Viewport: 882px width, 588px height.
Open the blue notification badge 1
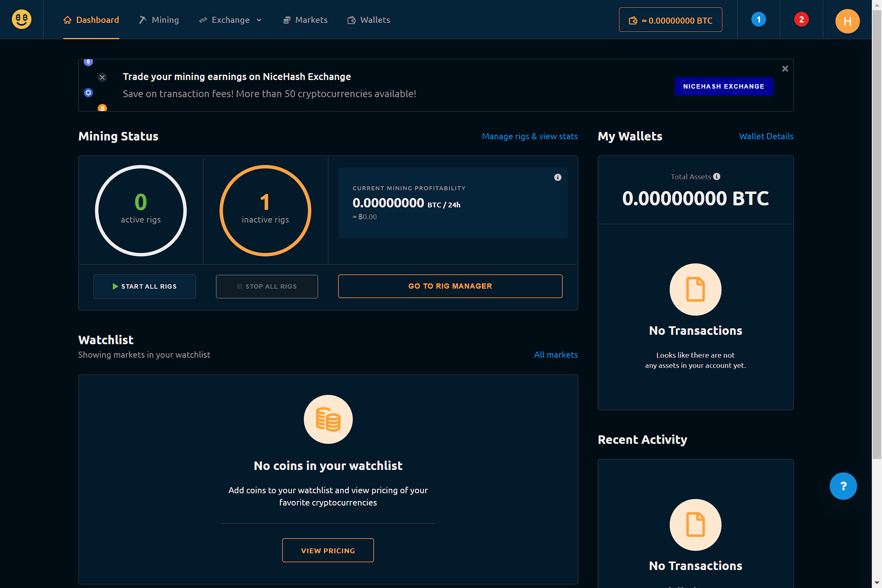point(759,19)
